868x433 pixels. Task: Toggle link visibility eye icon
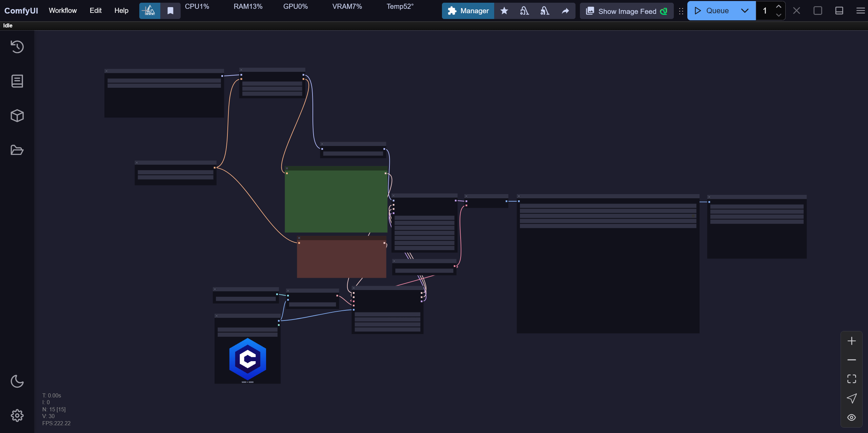point(851,417)
